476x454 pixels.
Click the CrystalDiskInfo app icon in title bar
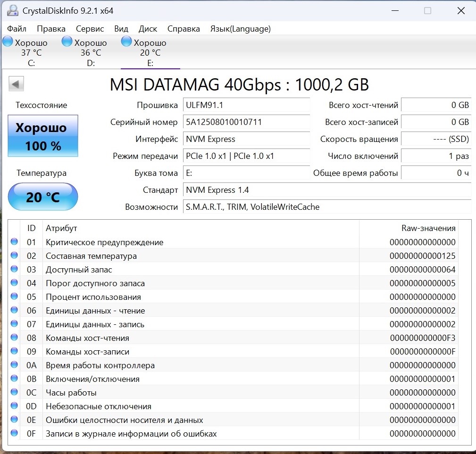coord(13,10)
